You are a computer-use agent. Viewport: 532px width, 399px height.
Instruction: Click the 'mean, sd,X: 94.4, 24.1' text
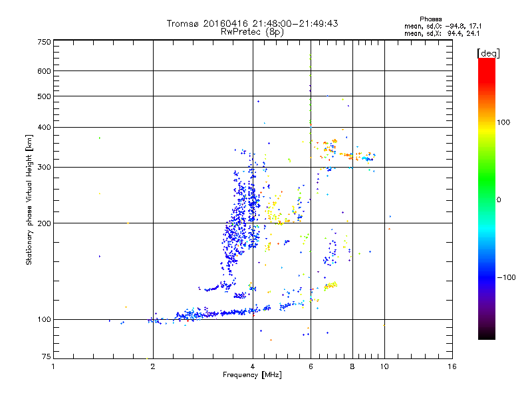[442, 33]
